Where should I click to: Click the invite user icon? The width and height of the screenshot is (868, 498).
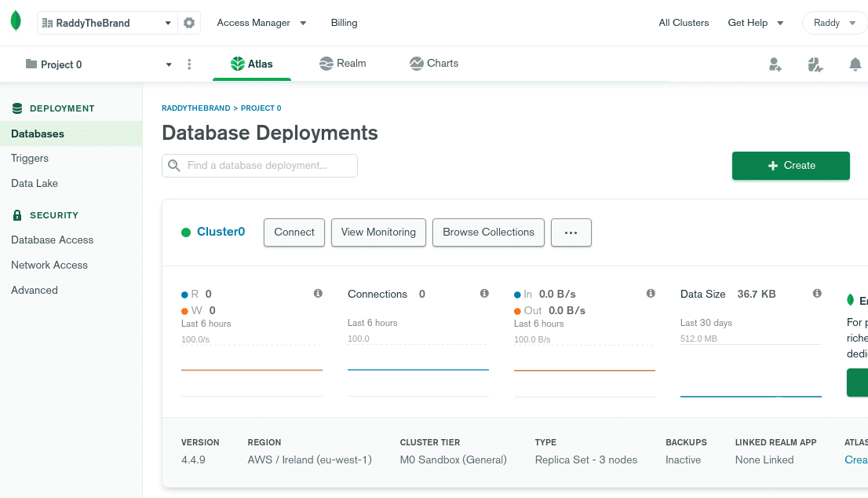(775, 64)
